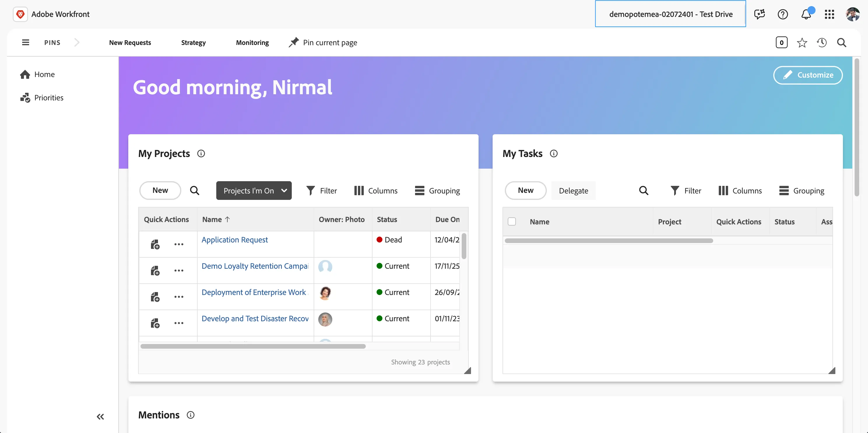Expand the PINS chevron arrow
This screenshot has width=868, height=433.
pos(76,43)
